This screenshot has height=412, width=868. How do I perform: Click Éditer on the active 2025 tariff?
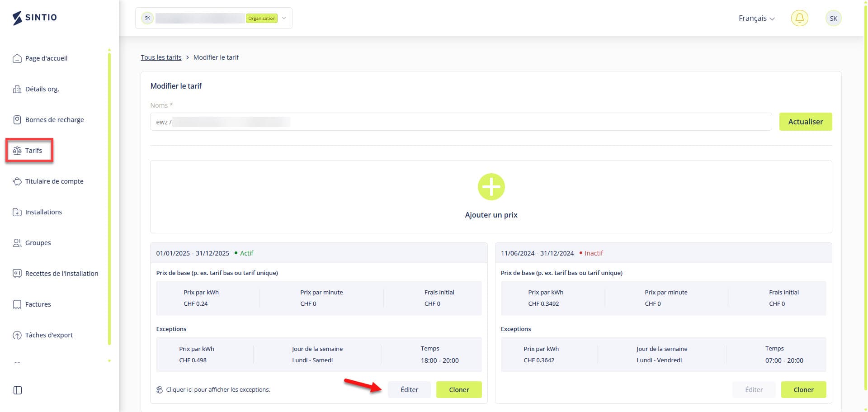[x=409, y=390]
